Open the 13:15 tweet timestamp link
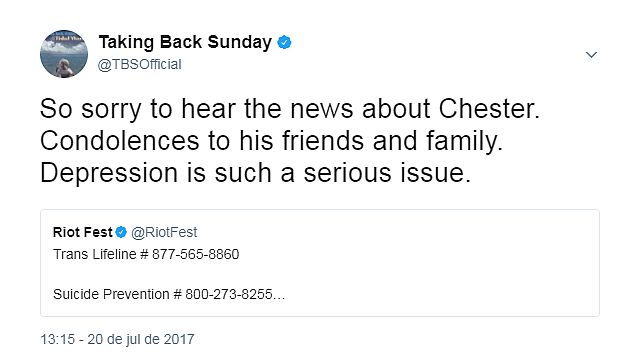Viewport: 640px width, 361px height. click(x=58, y=339)
